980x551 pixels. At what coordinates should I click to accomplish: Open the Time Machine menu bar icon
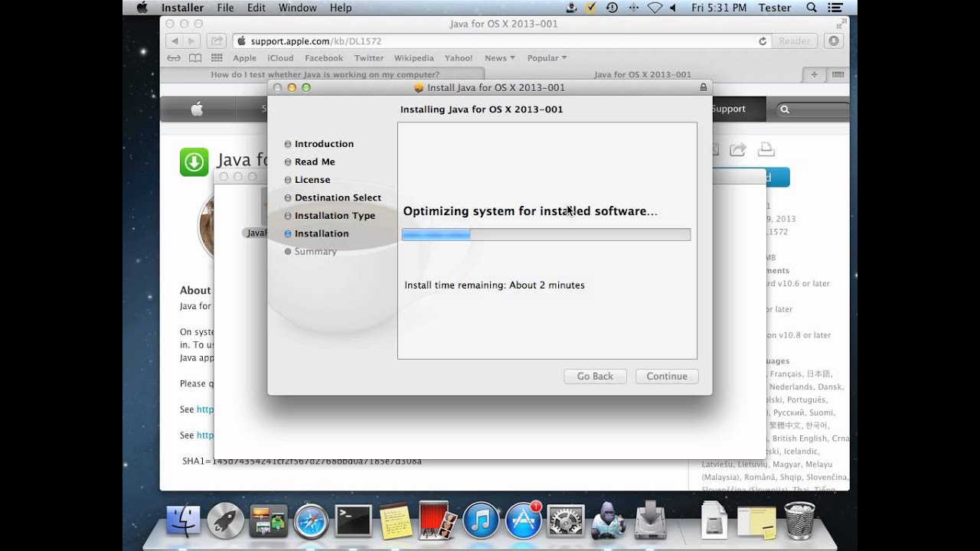[x=612, y=8]
